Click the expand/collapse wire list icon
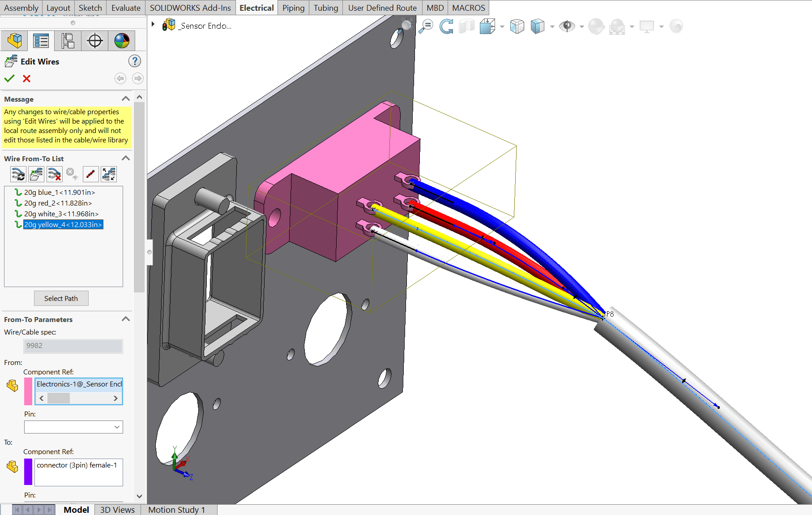Image resolution: width=812 pixels, height=515 pixels. coord(109,174)
